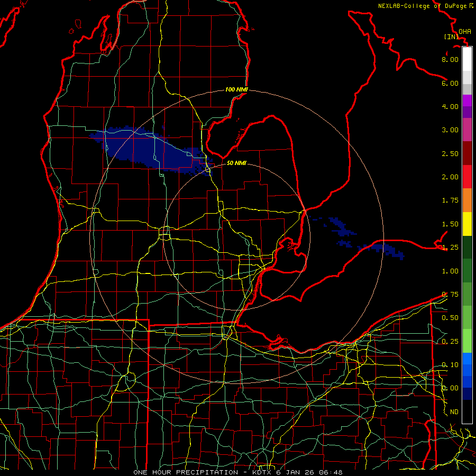Screen dimensions: 476x476
Task: Click the 100 NMI range ring label
Action: point(236,89)
